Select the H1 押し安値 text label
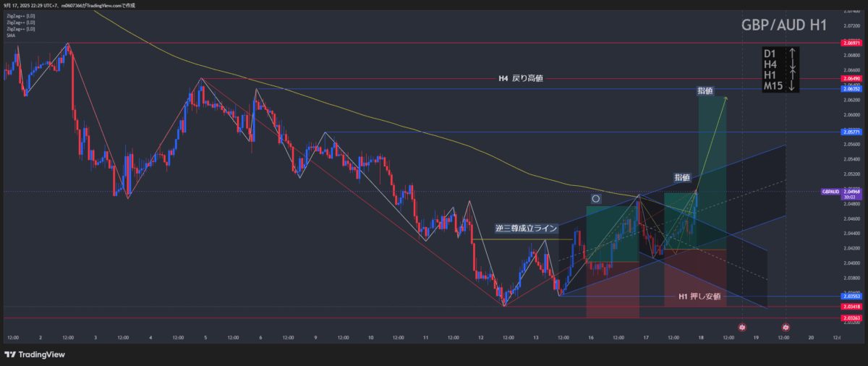Viewport: 868px width, 366px height. [x=699, y=297]
